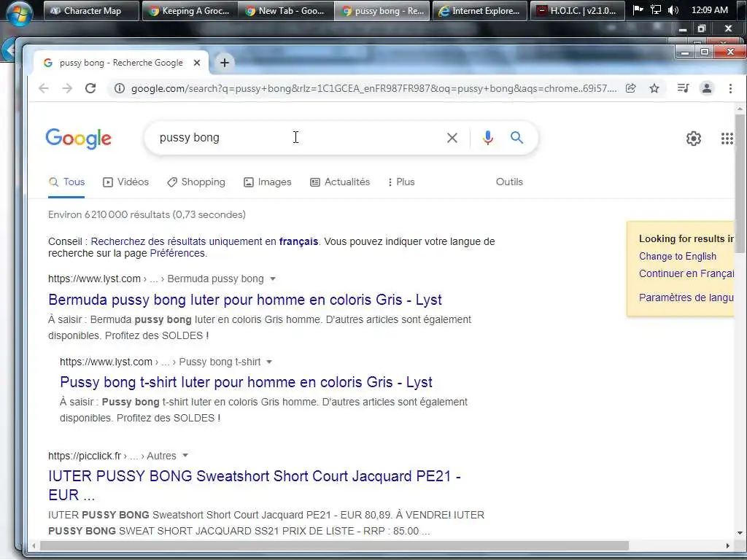Expand dropdown arrow beside Pussy bong t-shirt breadcrumb
The height and width of the screenshot is (560, 747).
click(x=269, y=362)
